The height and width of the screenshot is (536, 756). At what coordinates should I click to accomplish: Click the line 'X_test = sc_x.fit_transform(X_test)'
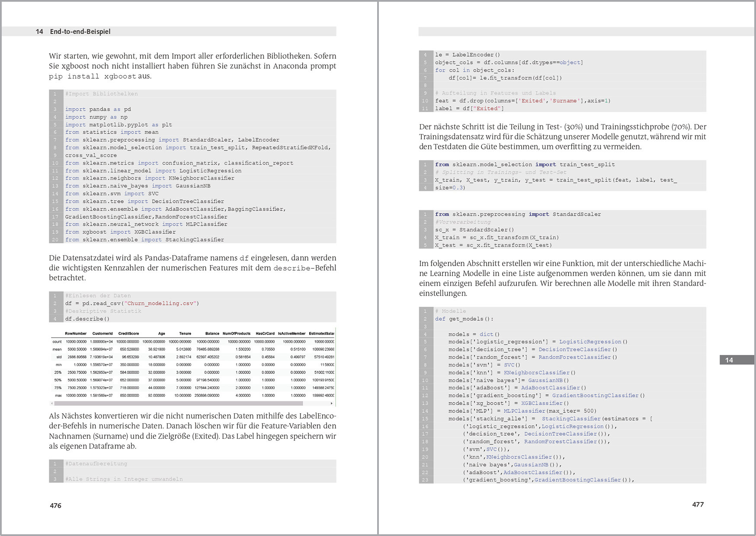point(493,246)
